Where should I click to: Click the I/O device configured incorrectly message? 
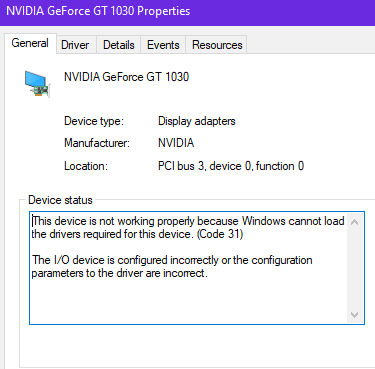tap(172, 266)
